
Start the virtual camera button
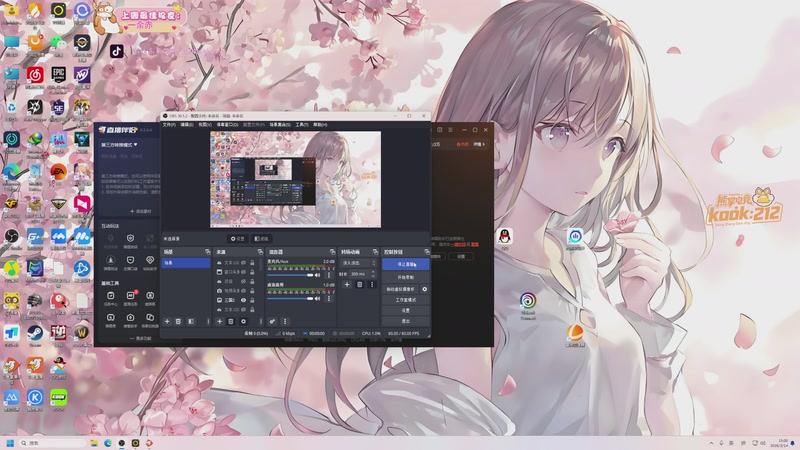click(401, 289)
